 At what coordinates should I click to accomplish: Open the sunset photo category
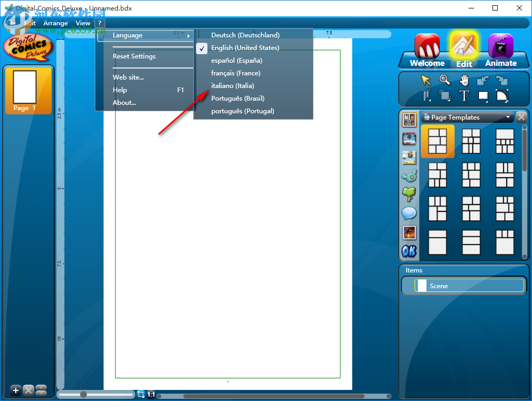409,232
